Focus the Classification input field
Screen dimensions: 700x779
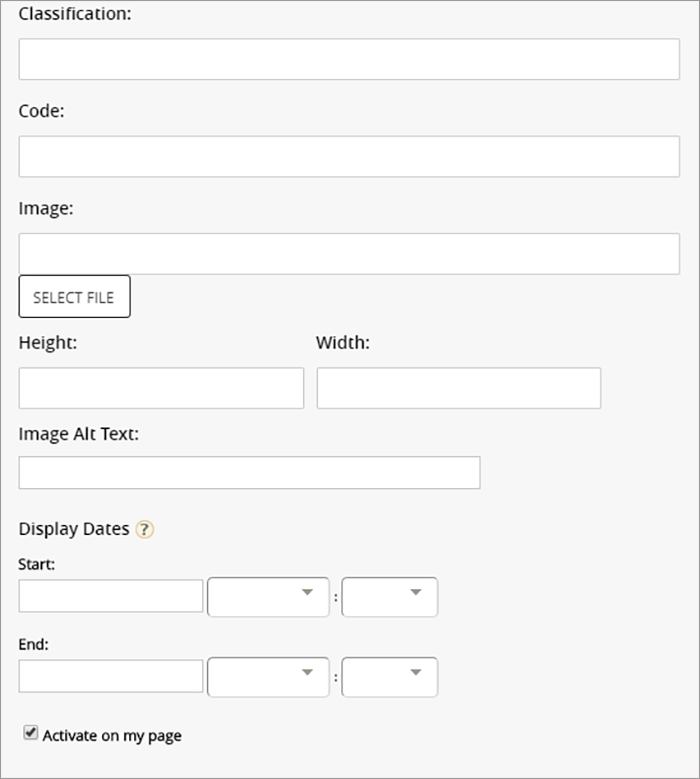tap(349, 59)
